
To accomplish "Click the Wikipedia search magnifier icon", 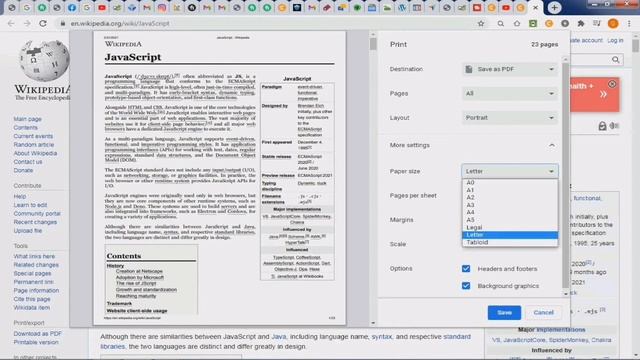I will pyautogui.click(x=616, y=60).
